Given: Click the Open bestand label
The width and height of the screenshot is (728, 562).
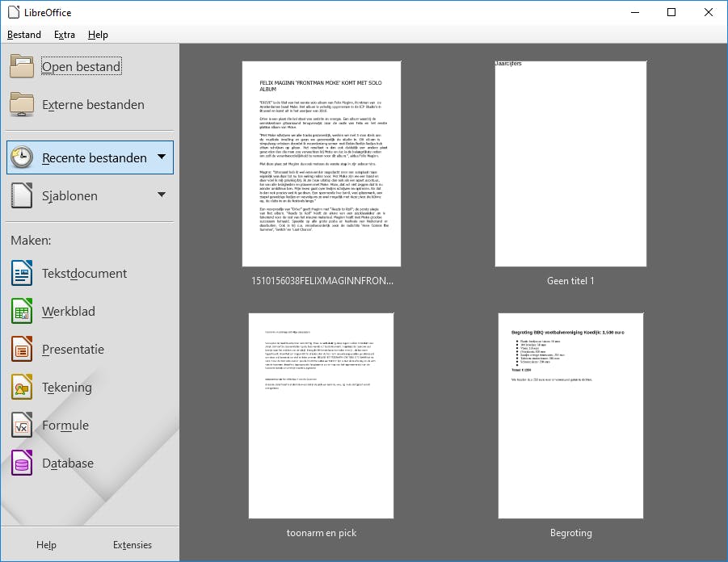Looking at the screenshot, I should click(x=82, y=66).
